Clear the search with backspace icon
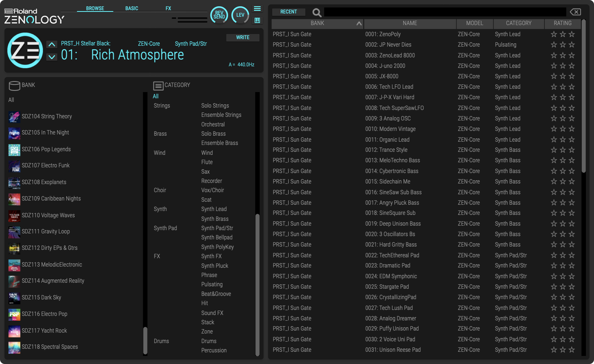This screenshot has height=364, width=594. tap(575, 12)
